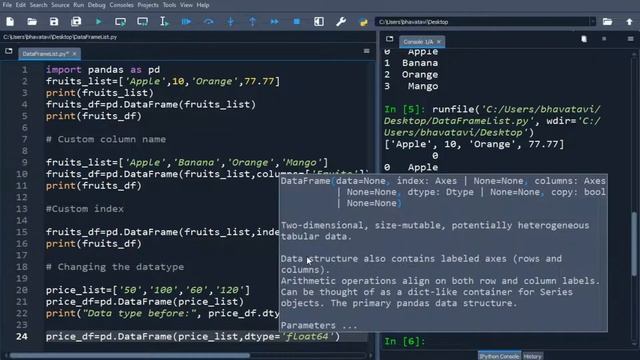Click working directory path field
The height and width of the screenshot is (360, 640).
coord(482,22)
